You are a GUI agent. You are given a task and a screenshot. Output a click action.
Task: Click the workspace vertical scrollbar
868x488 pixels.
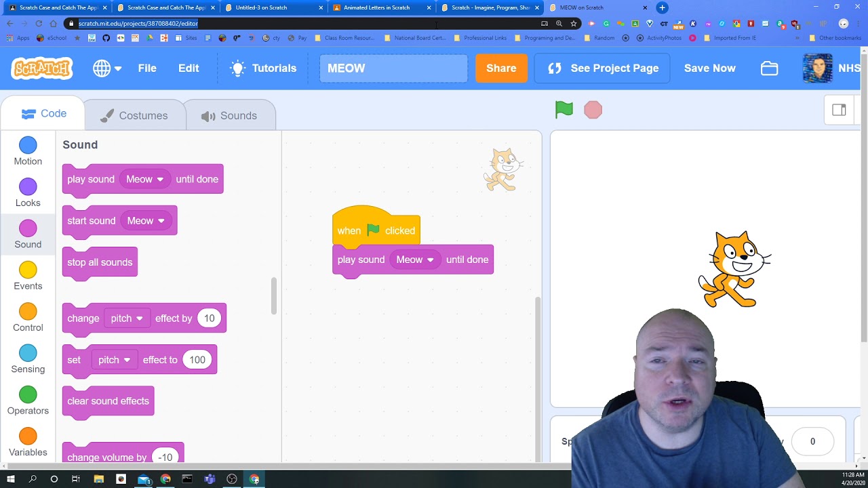[x=537, y=378]
